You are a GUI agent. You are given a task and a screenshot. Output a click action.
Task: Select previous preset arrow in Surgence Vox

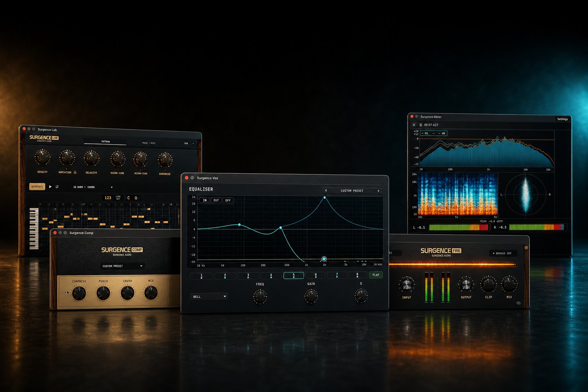pyautogui.click(x=326, y=191)
